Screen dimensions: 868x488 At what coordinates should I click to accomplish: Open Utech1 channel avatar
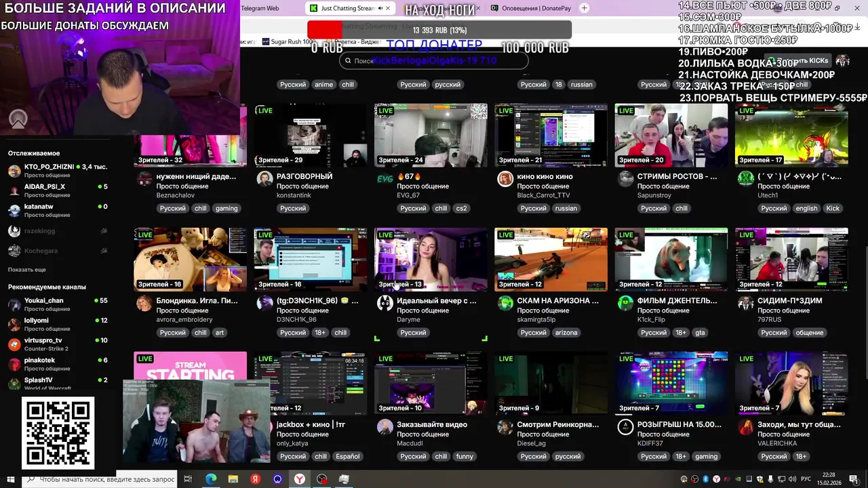745,179
